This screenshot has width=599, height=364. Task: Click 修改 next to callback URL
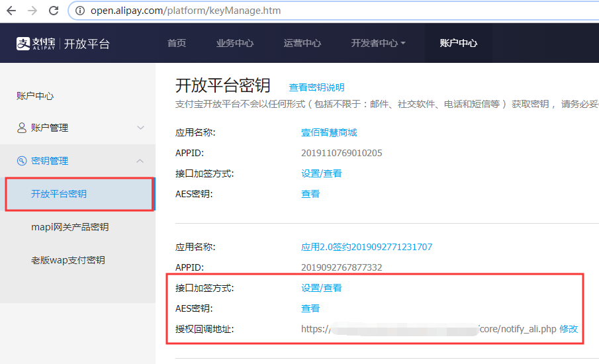tap(569, 329)
